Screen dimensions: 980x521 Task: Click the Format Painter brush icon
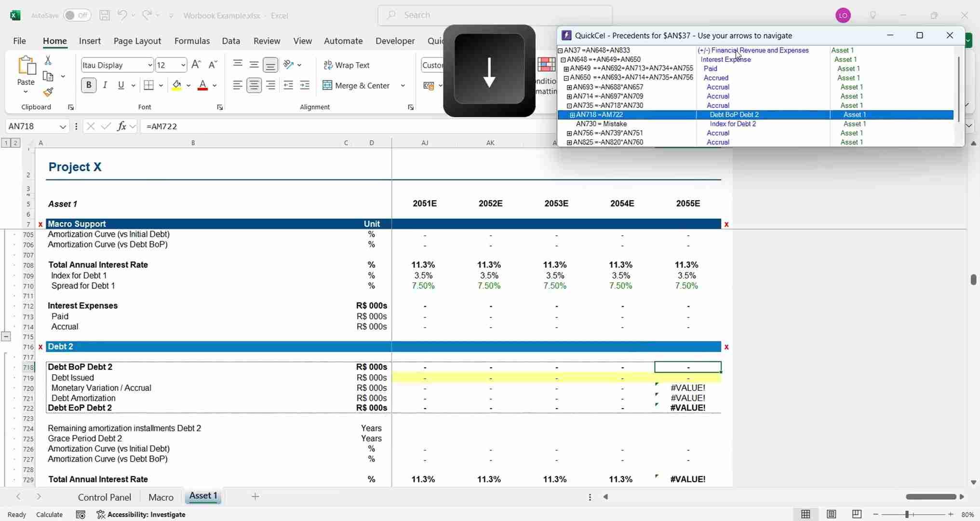click(x=48, y=92)
